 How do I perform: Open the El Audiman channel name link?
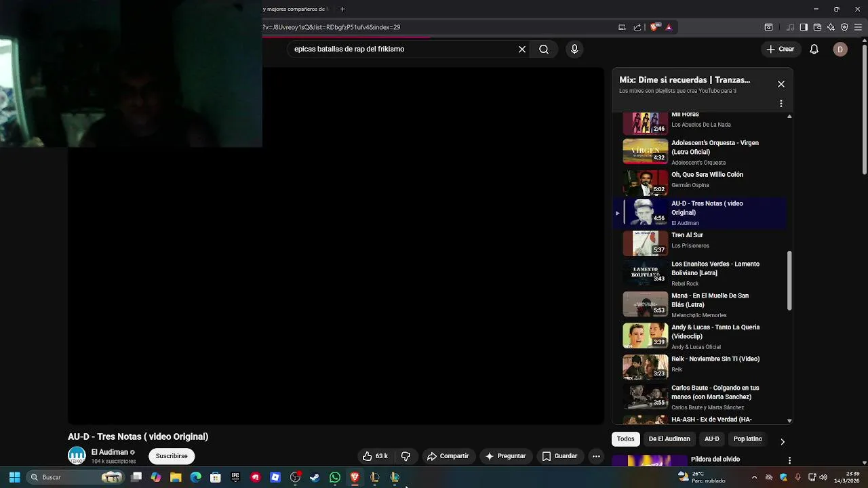pyautogui.click(x=110, y=452)
